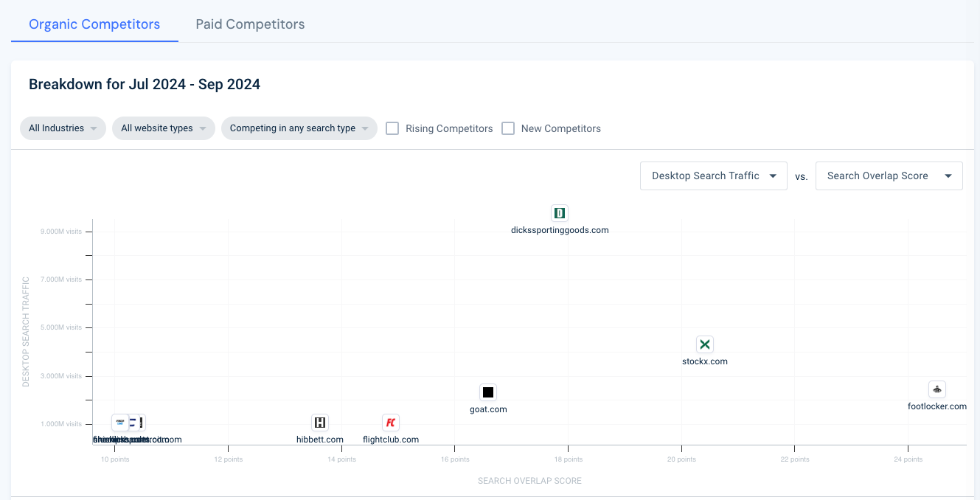Open the Desktop Search Traffic axis selector
Screen dimensions: 980x500
[713, 176]
